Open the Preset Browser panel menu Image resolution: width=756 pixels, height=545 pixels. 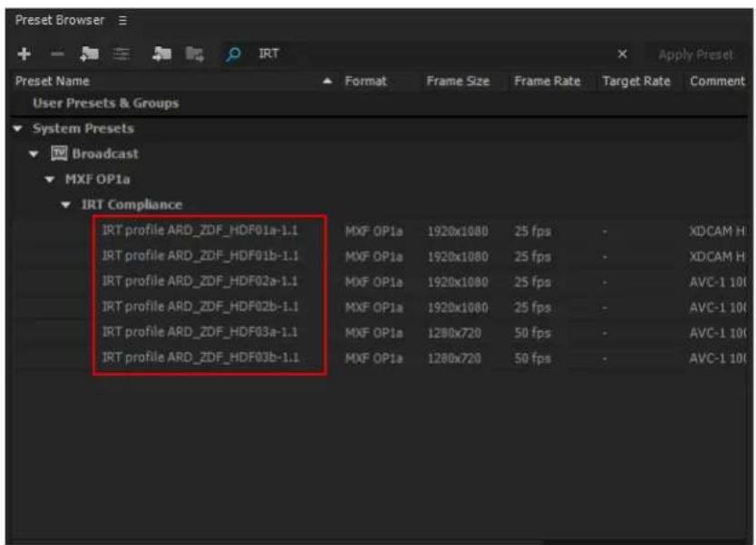click(122, 21)
